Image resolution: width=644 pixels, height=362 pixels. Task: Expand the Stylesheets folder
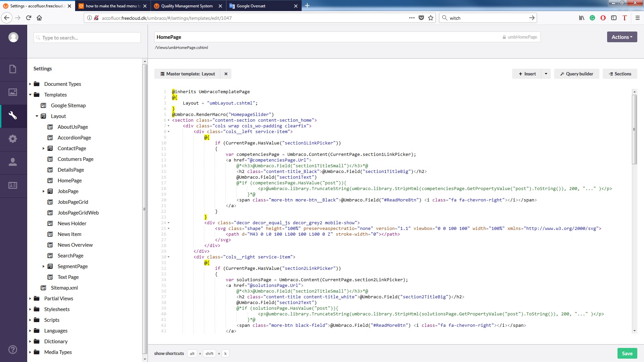coord(30,309)
